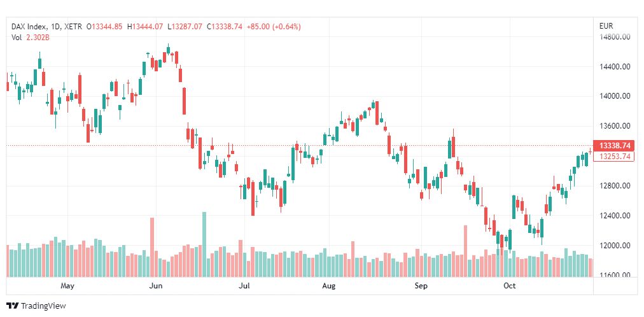The height and width of the screenshot is (317, 644).
Task: Click the TradingView logo icon
Action: point(12,306)
